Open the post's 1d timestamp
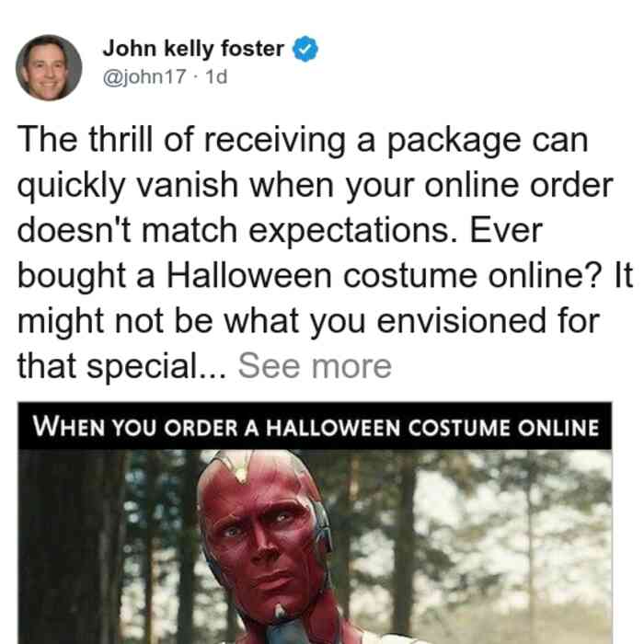The width and height of the screenshot is (644, 644). point(216,76)
